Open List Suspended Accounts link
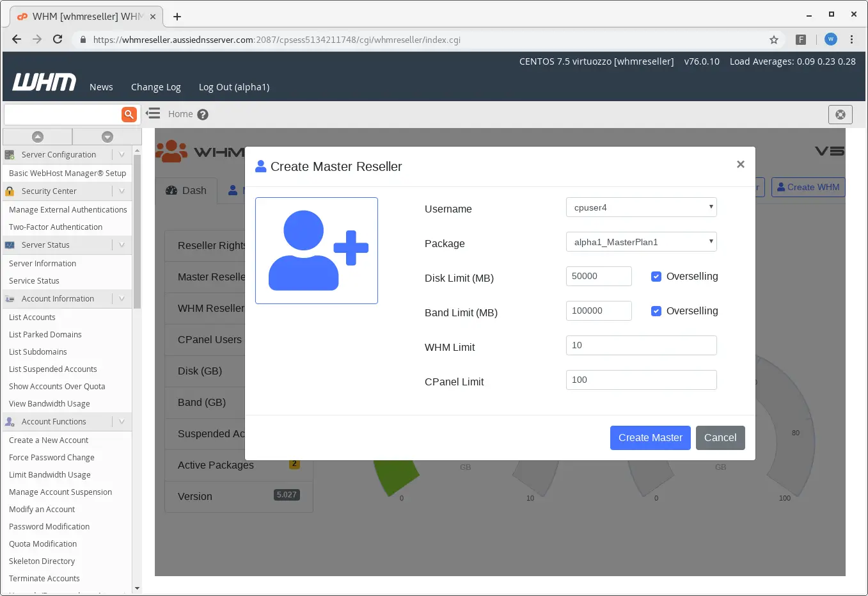The width and height of the screenshot is (868, 596). [53, 369]
